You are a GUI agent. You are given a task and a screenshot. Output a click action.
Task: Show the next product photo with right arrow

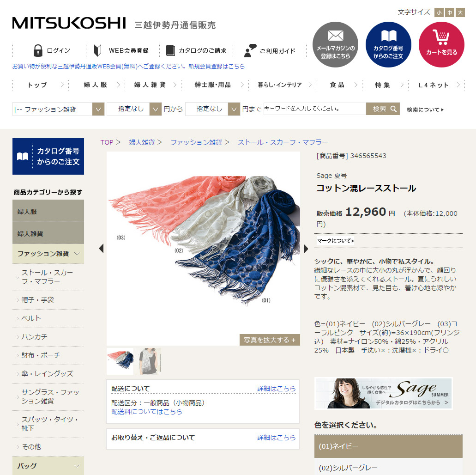pyautogui.click(x=306, y=249)
